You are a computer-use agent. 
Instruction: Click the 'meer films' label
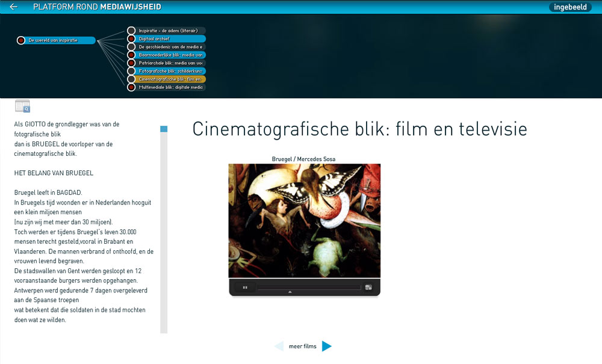point(303,347)
